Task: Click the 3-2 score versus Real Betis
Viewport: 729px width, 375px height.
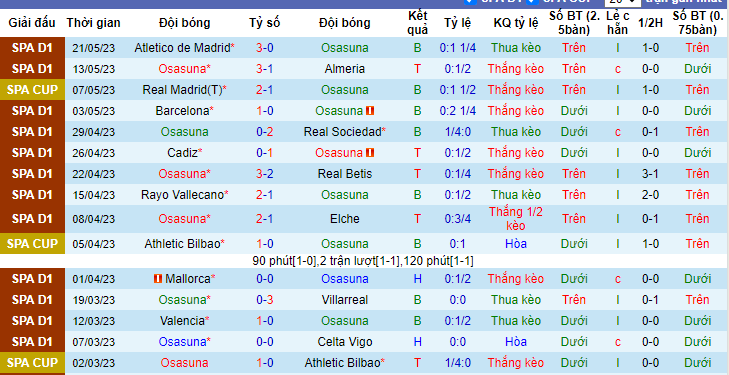Action: pyautogui.click(x=265, y=174)
